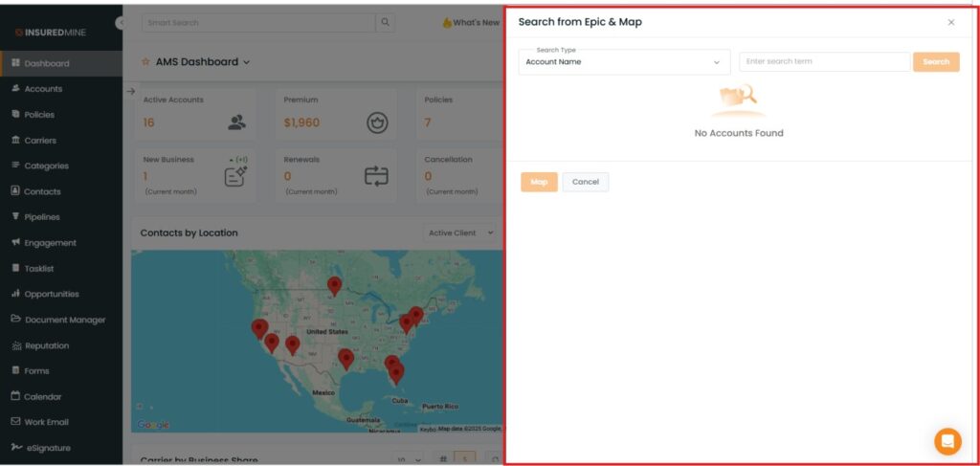Click the Engagement megaphone icon
This screenshot has width=980, height=466.
click(x=15, y=242)
